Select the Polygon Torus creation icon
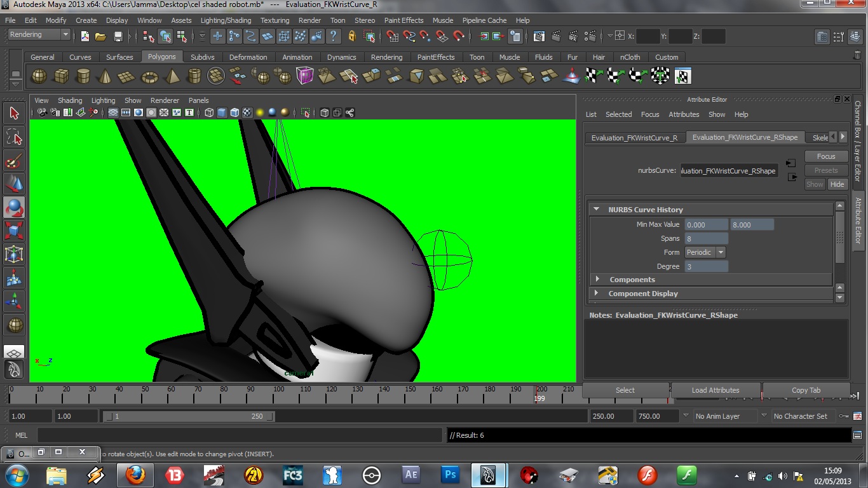Image resolution: width=868 pixels, height=488 pixels. click(149, 76)
